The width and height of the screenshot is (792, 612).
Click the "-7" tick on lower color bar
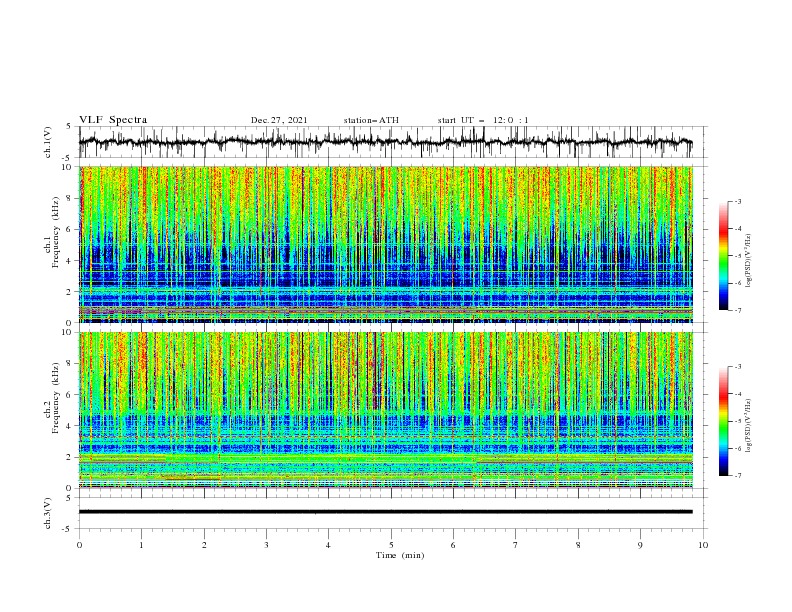point(737,475)
